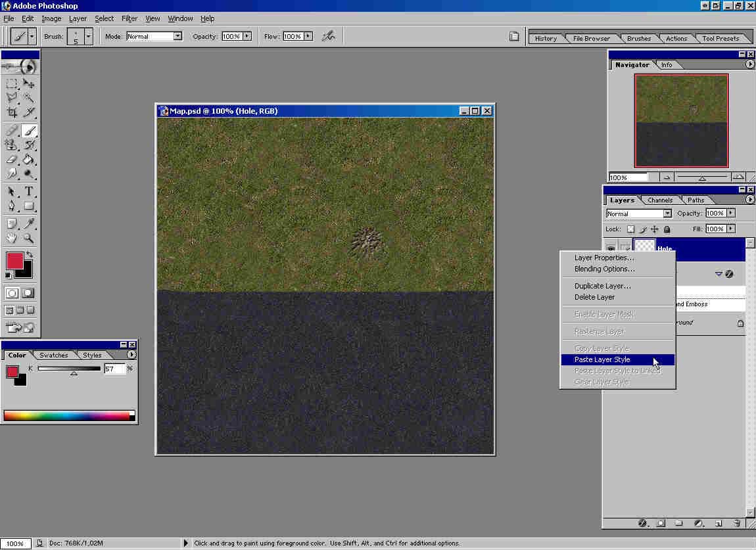Enable lock transparent pixels checkbox

point(630,229)
